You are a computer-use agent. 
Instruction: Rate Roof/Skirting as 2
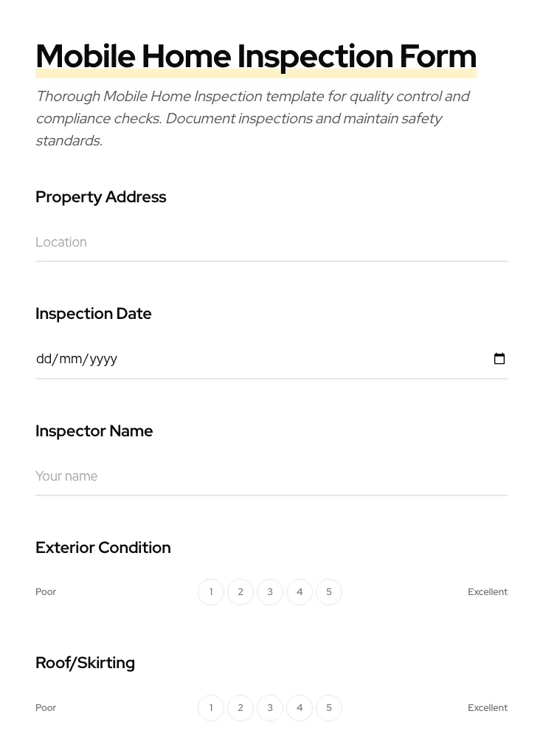tap(241, 707)
